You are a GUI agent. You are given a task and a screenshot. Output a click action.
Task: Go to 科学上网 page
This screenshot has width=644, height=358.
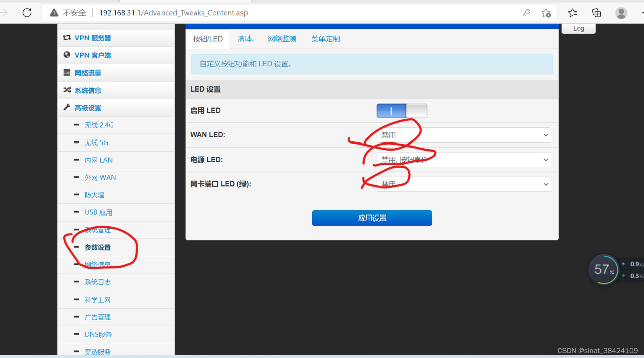click(98, 300)
